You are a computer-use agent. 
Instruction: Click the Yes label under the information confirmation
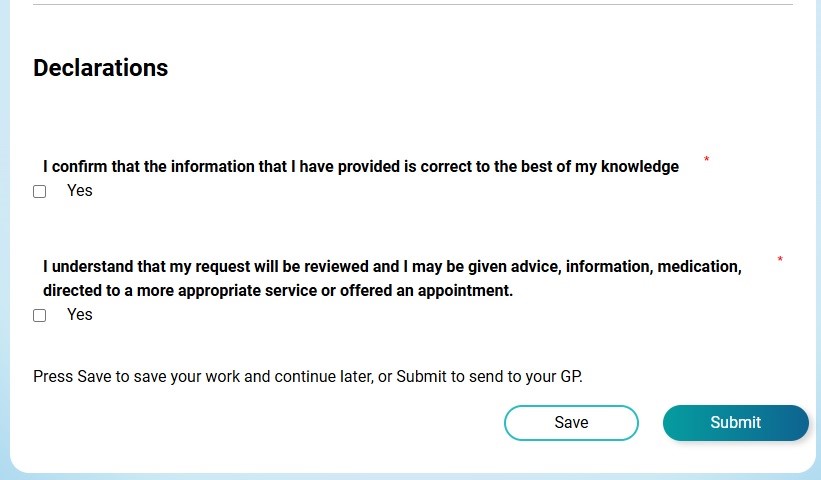(80, 190)
